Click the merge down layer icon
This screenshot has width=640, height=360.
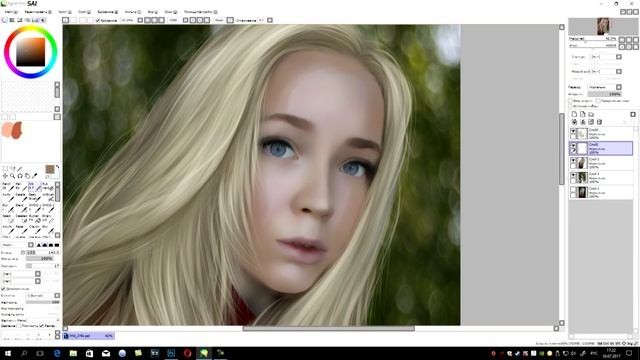click(x=582, y=122)
